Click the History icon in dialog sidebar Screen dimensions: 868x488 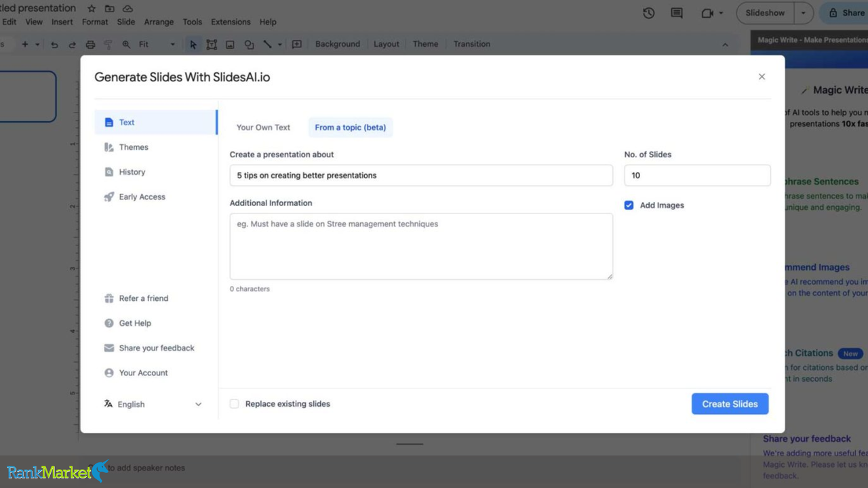108,172
